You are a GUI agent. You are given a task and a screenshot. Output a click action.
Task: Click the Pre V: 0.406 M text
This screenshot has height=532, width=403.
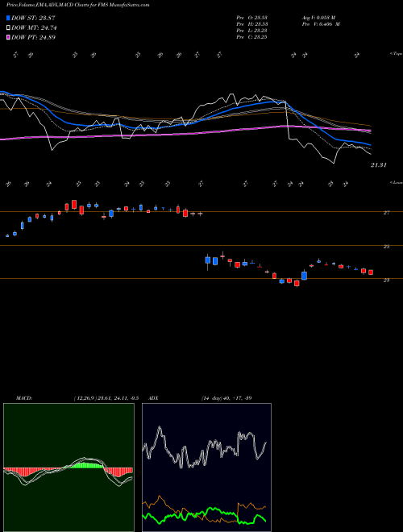(x=321, y=24)
